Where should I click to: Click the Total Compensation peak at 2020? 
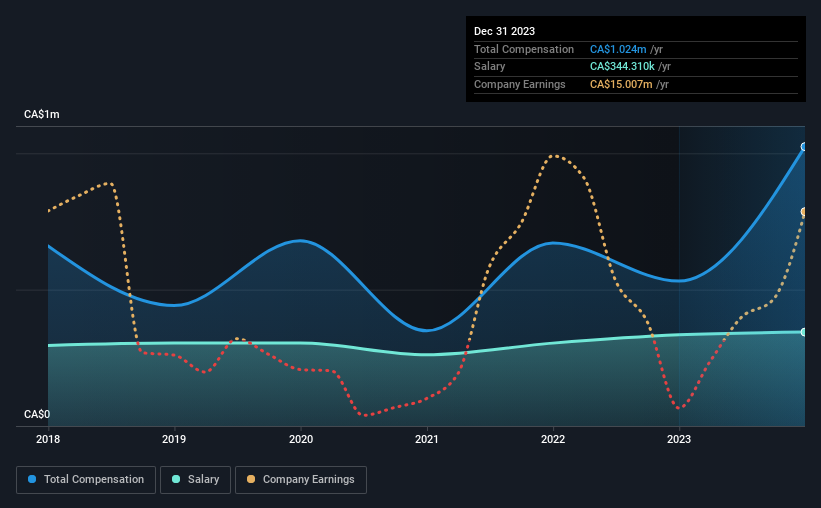click(301, 241)
